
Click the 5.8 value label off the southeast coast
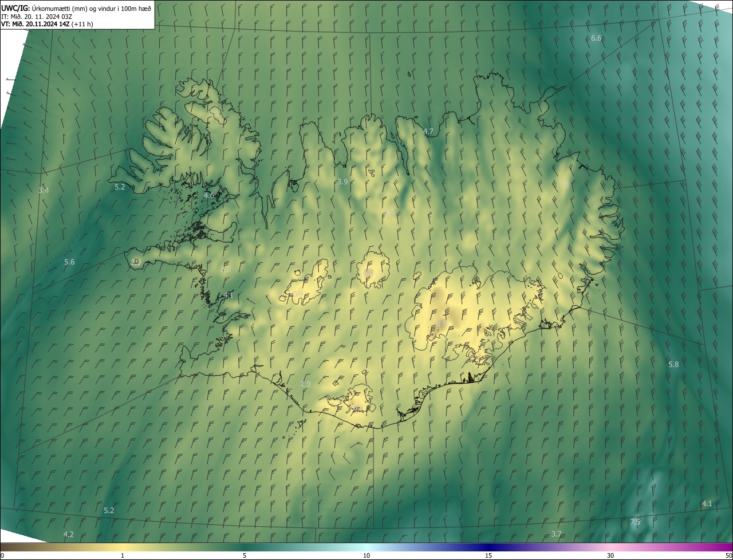point(673,364)
